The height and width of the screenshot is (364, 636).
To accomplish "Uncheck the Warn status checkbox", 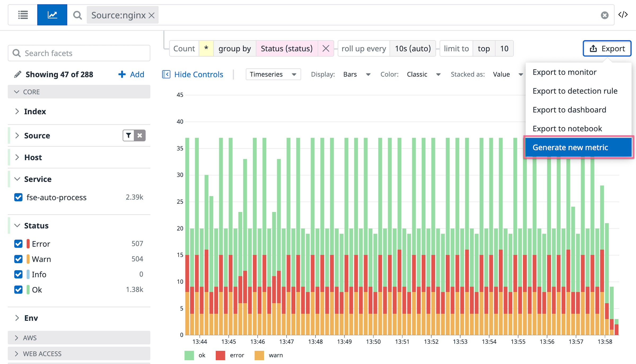I will click(18, 259).
